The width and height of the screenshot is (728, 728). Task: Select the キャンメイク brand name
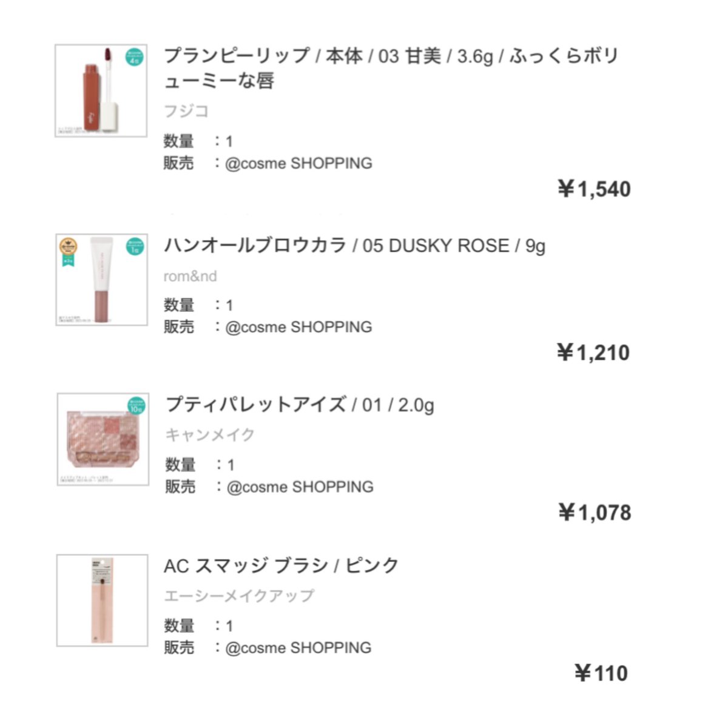pyautogui.click(x=210, y=434)
